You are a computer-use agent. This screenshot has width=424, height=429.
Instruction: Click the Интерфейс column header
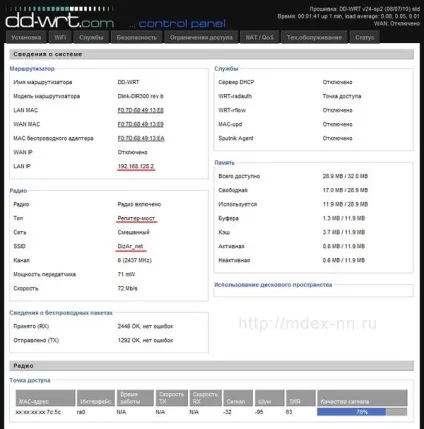pyautogui.click(x=96, y=398)
